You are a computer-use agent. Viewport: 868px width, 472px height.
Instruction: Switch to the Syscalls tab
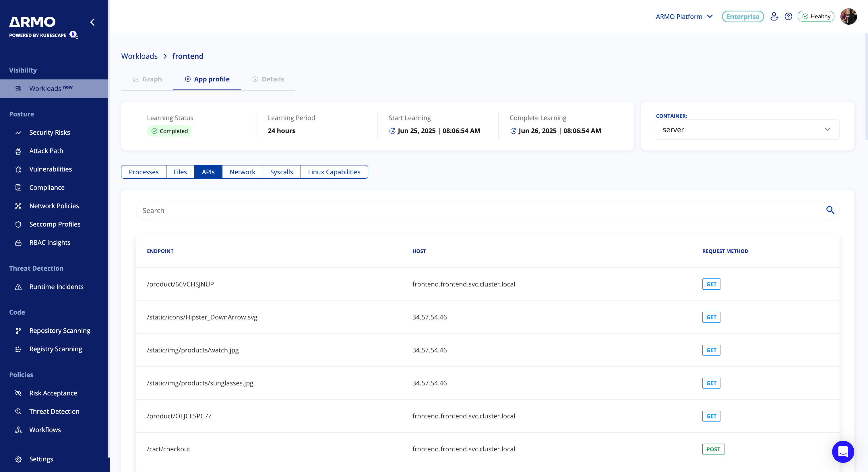click(281, 172)
